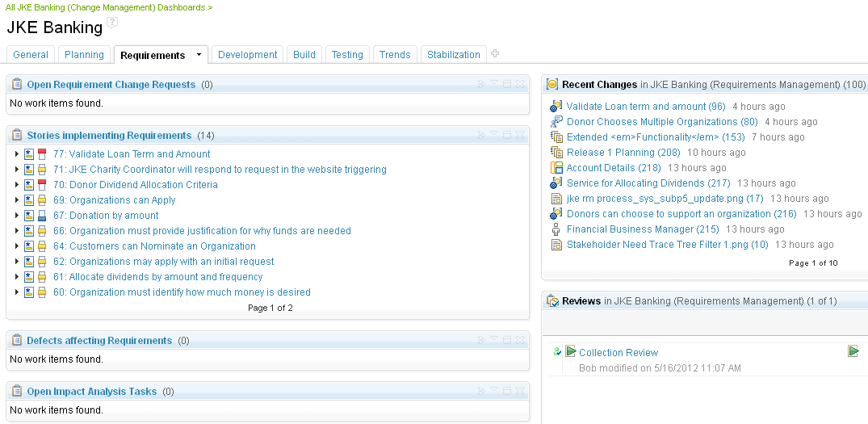
Task: Click clipboard icon of Open Impact Analysis Tasks widget
Action: (x=17, y=391)
